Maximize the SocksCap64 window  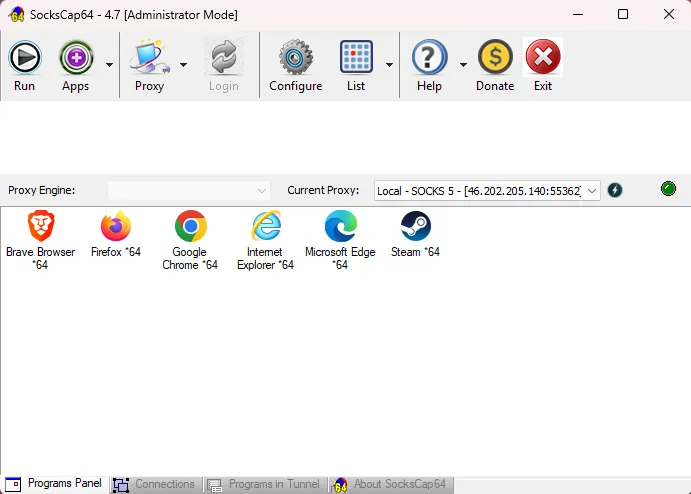[623, 15]
